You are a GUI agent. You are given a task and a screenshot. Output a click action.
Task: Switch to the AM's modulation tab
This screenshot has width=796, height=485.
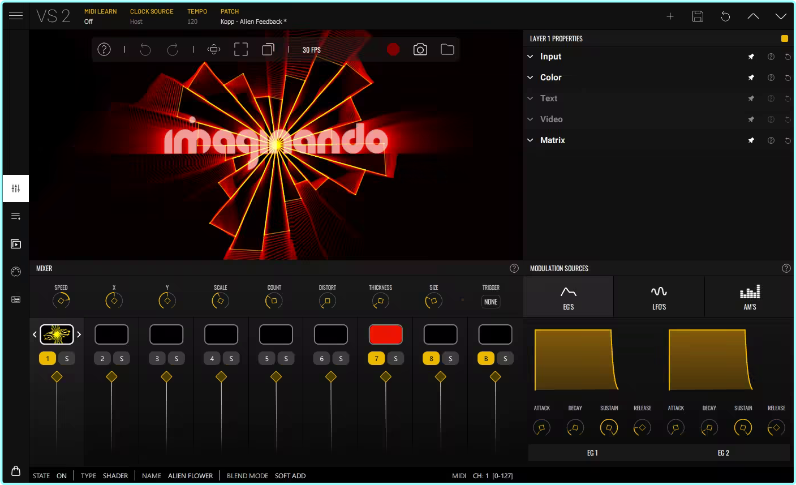point(749,296)
